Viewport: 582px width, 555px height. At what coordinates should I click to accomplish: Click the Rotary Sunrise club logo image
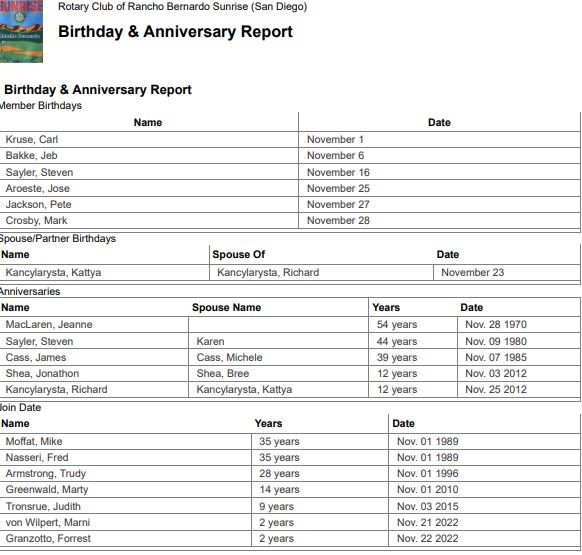tap(21, 31)
